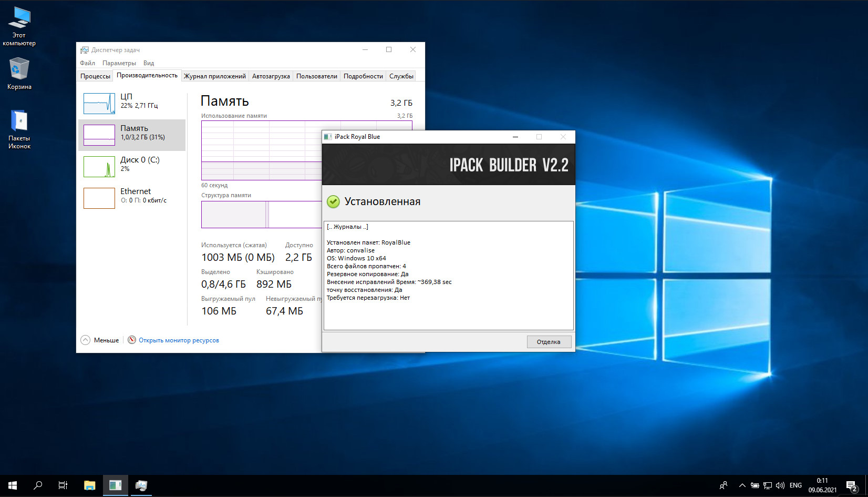
Task: Close the Диспетчер задач window
Action: tap(413, 49)
